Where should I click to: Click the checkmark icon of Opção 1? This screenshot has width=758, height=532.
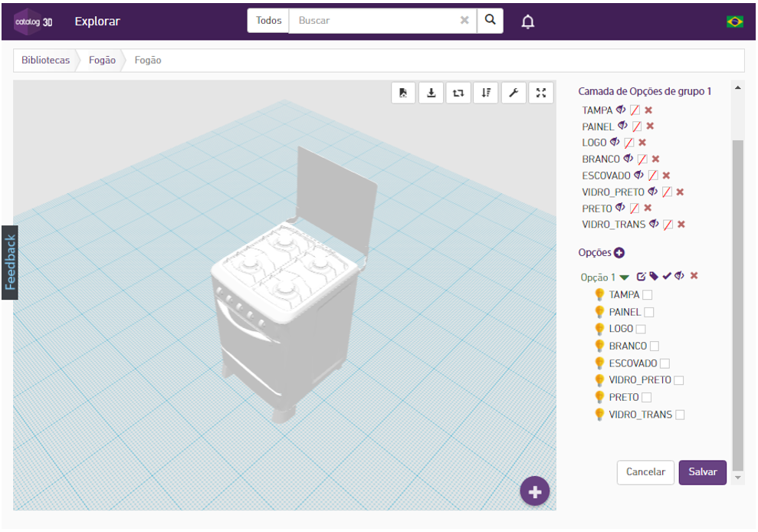tap(667, 276)
